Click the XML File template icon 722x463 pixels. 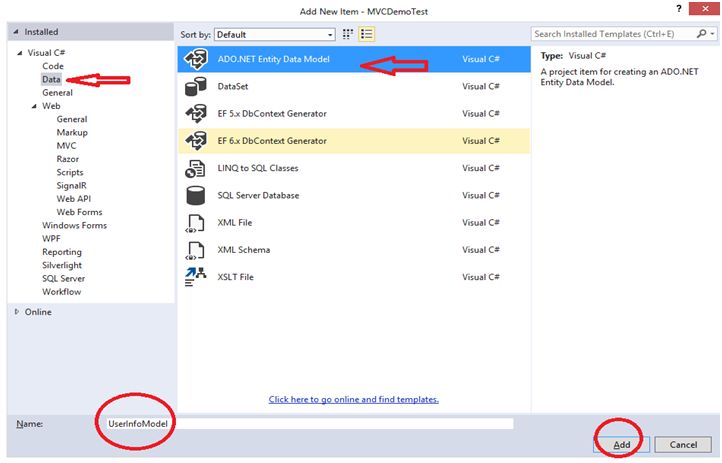click(x=196, y=223)
